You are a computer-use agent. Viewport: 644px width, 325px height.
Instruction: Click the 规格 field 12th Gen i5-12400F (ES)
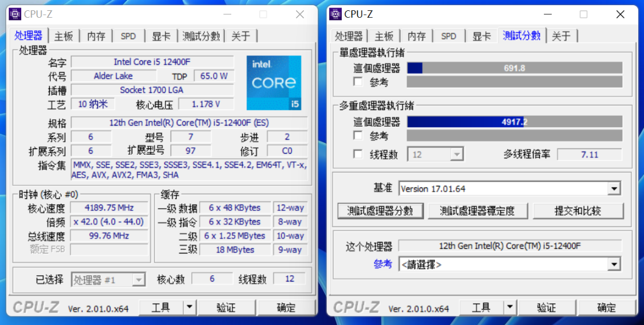[x=189, y=123]
